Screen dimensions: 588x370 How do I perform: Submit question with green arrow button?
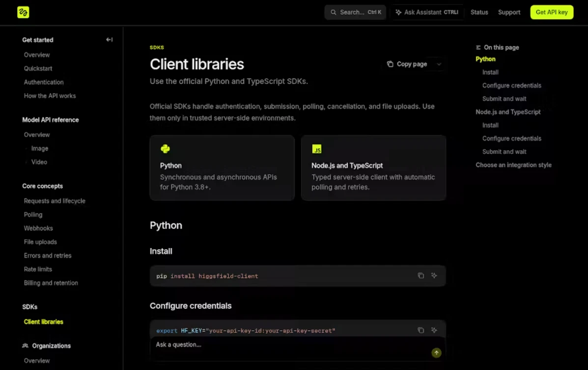436,353
